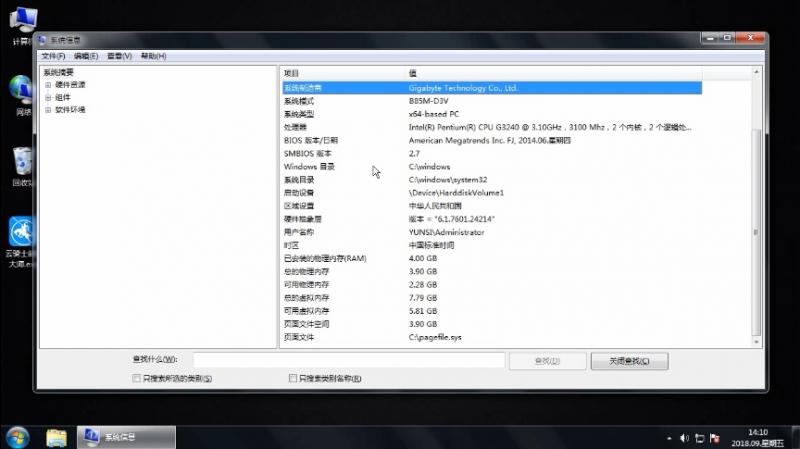Click the 关闭查找(C) button
This screenshot has width=800, height=449.
629,361
